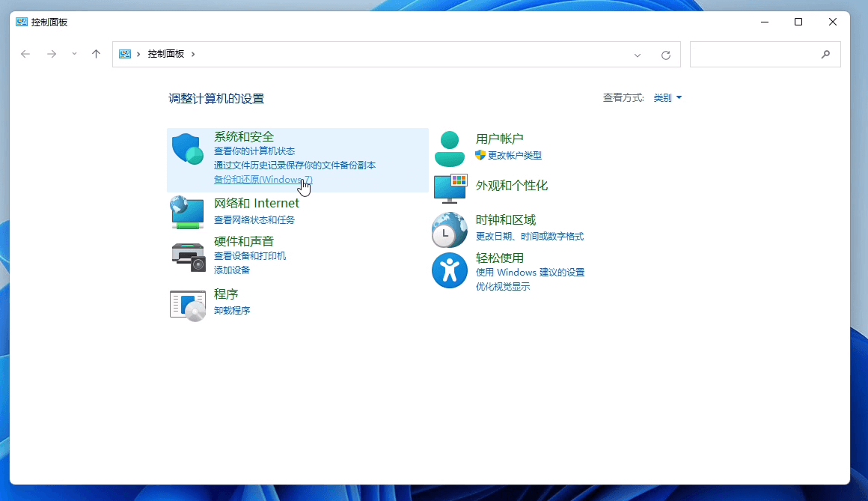Click the 控制面板 breadcrumb in address bar

coord(165,54)
